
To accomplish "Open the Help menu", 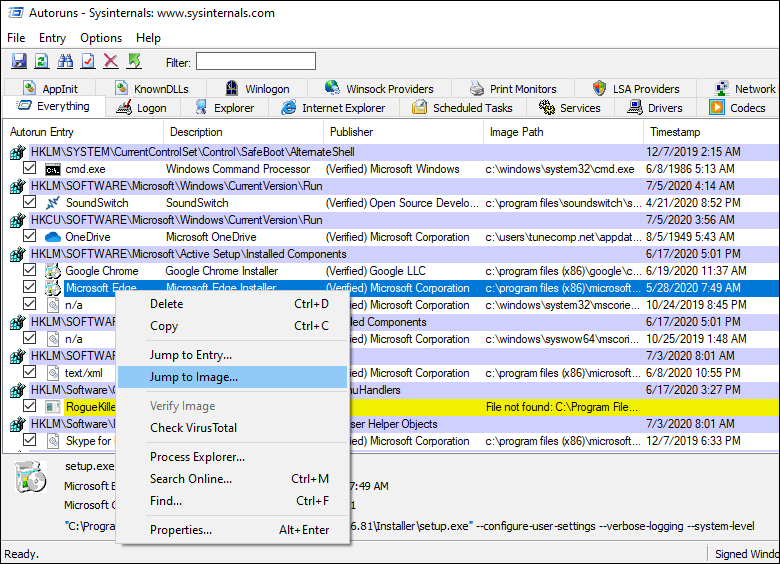I will [x=148, y=38].
